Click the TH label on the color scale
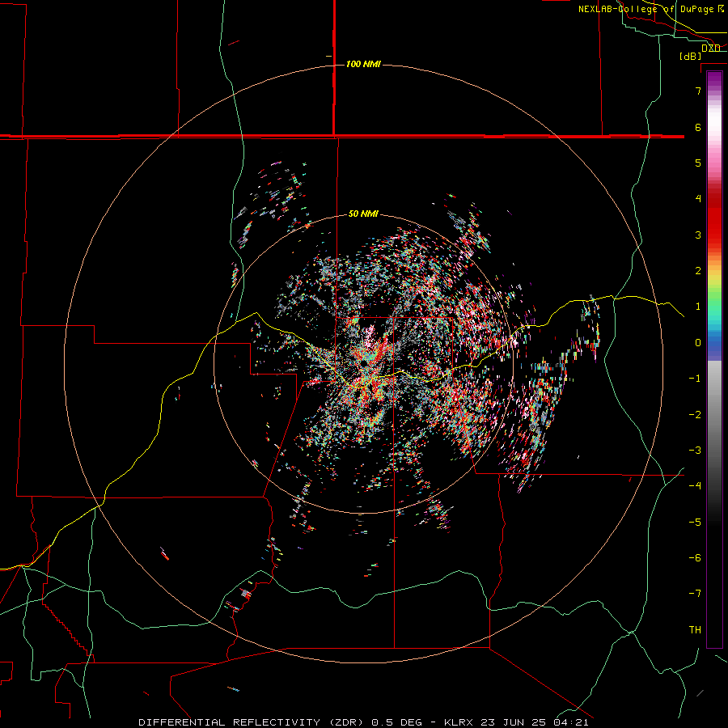Viewport: 728px width, 728px height. tap(695, 630)
